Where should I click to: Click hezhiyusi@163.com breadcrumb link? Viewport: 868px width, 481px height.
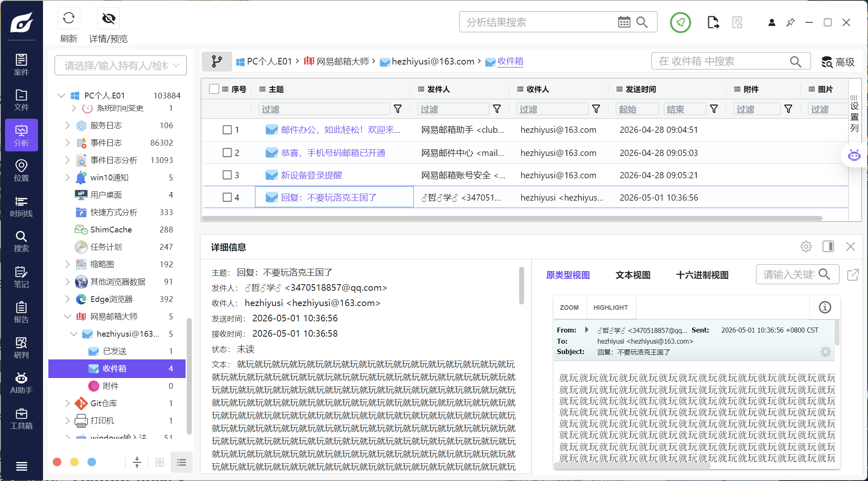click(433, 61)
